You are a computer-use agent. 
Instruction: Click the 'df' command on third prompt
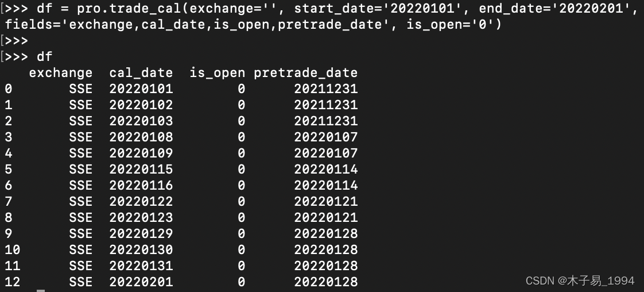44,57
